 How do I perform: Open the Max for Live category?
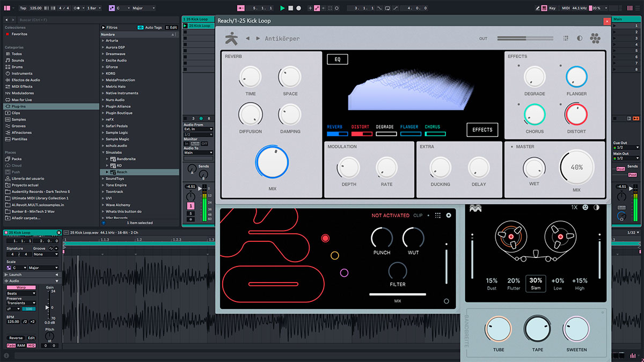click(x=21, y=100)
